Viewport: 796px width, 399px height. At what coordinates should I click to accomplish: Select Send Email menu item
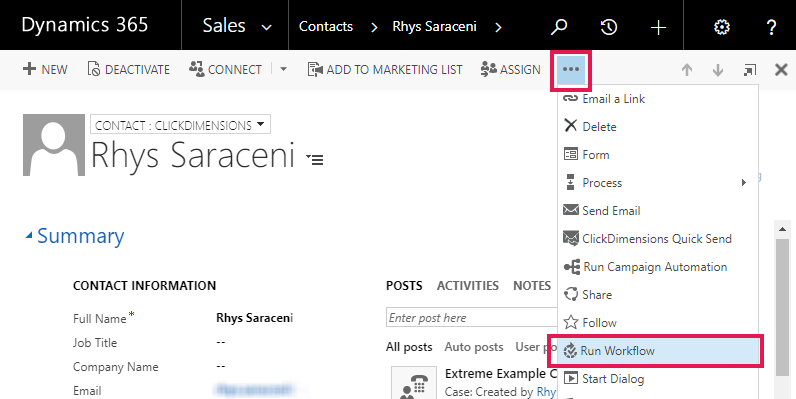[x=657, y=210]
